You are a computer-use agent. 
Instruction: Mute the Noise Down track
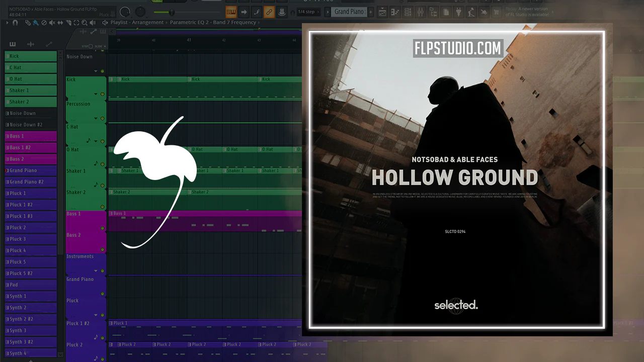[103, 71]
